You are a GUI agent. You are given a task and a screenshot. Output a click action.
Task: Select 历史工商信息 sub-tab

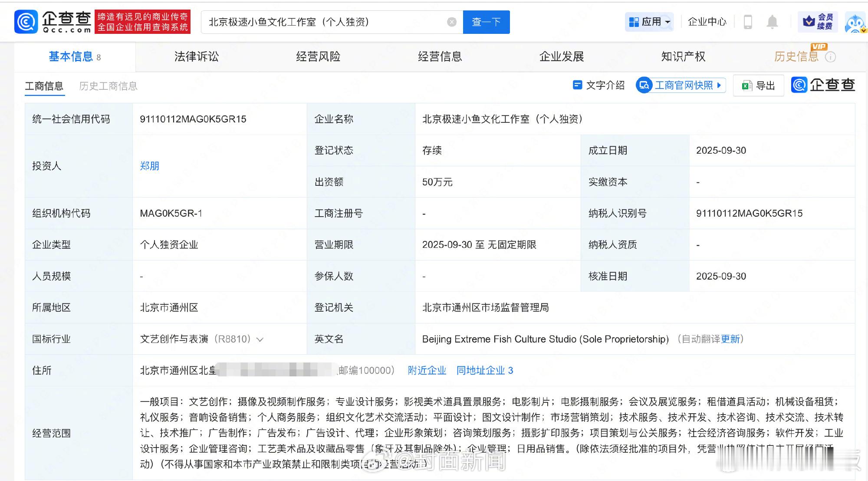point(108,86)
